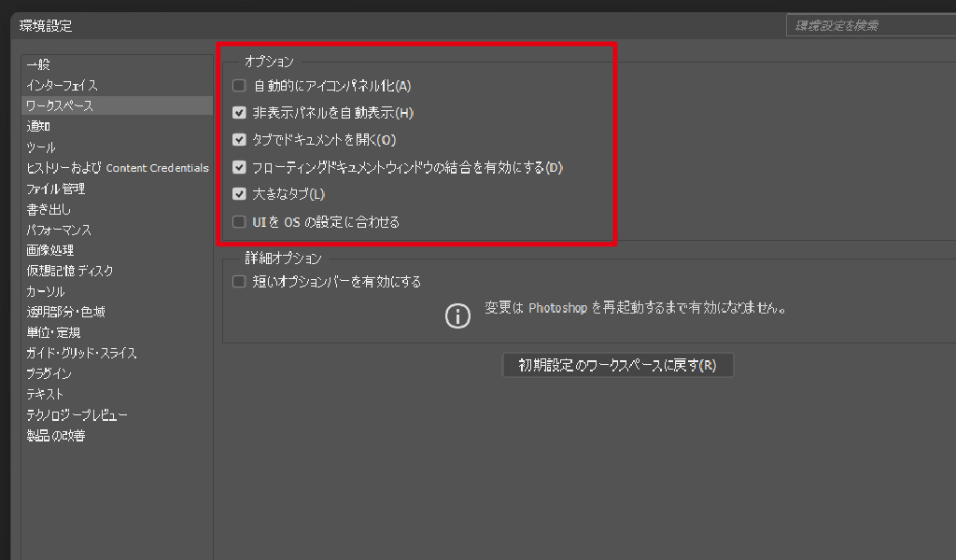This screenshot has height=560, width=956.
Task: Select ガイド・グリッド・スライス category
Action: tap(81, 353)
